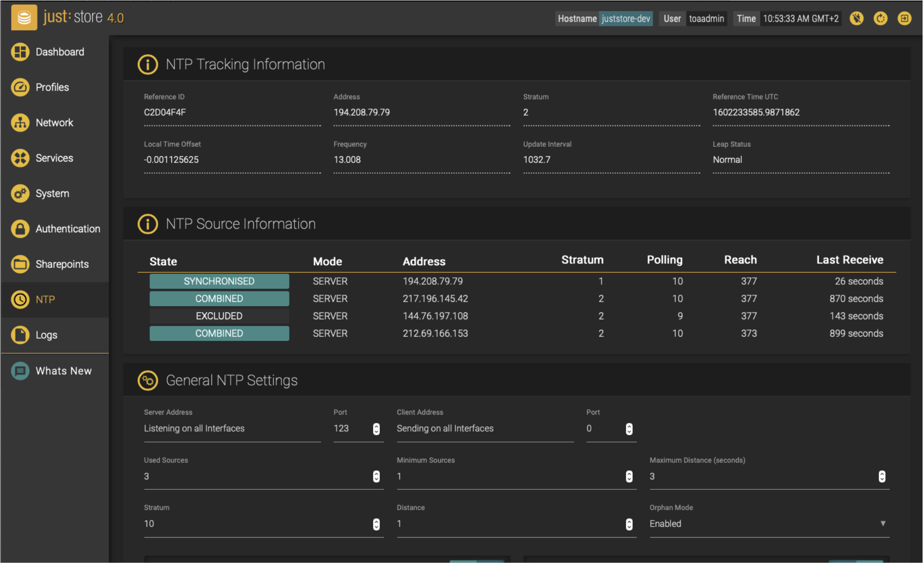The height and width of the screenshot is (563, 924).
Task: Click the Network topology icon
Action: 20,123
